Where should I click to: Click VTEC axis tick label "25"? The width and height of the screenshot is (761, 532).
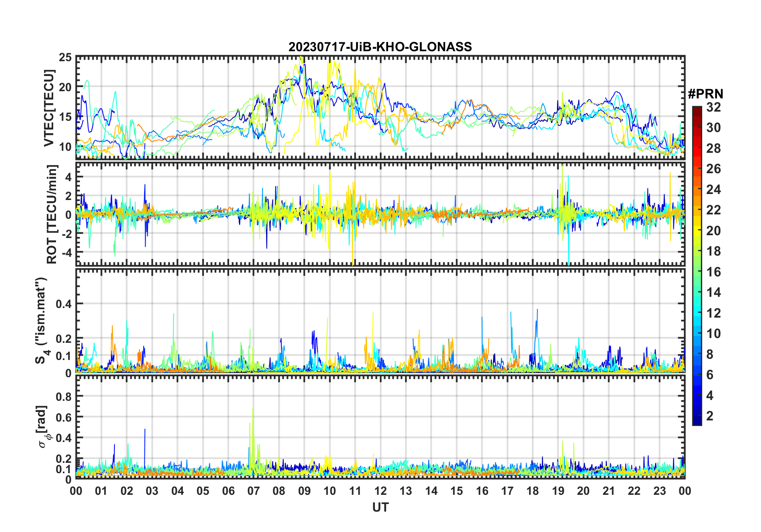[x=65, y=58]
